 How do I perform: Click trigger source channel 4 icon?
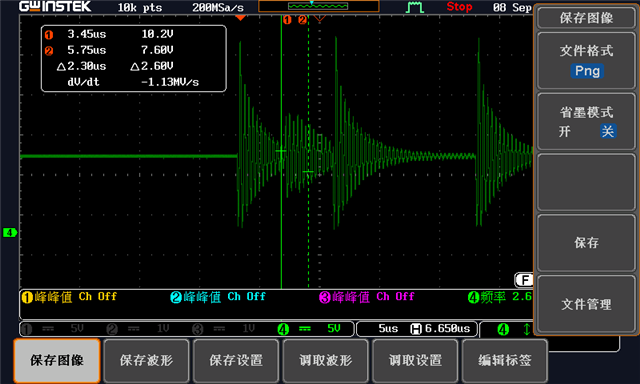coord(503,329)
